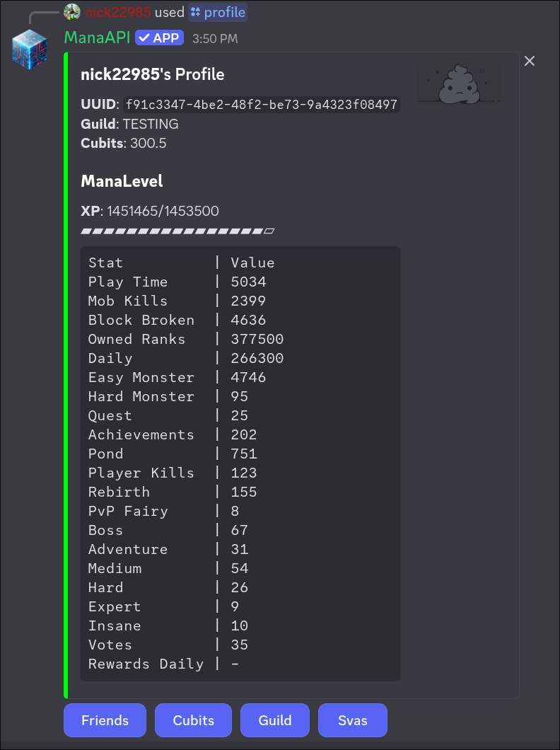This screenshot has height=750, width=560.
Task: Click the 3:50 PM message timestamp
Action: [215, 39]
